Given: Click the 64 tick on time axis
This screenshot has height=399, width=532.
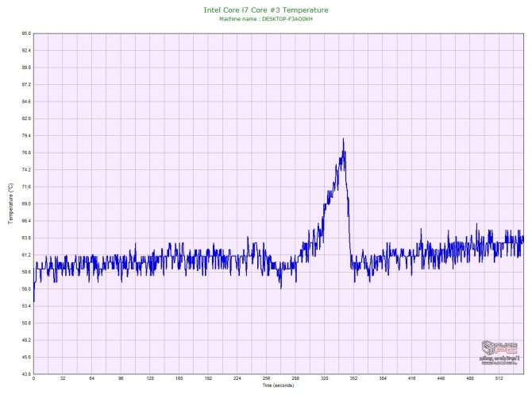Looking at the screenshot, I should click(x=92, y=378).
